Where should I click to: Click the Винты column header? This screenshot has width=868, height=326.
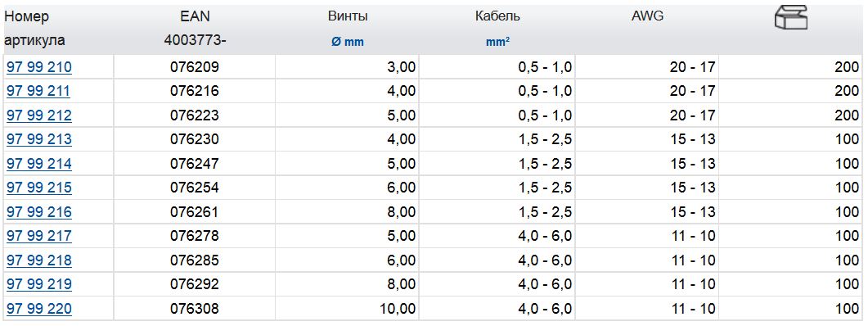348,16
